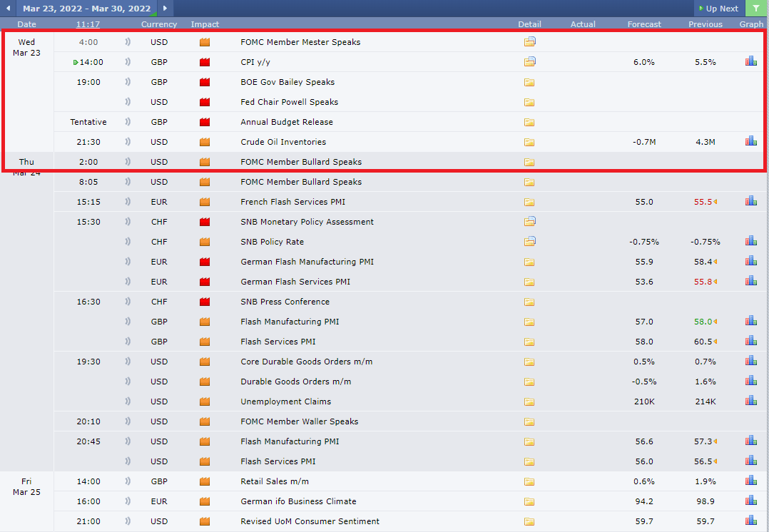This screenshot has height=532, width=769.
Task: Select the French Flash Services PMI event
Action: coord(292,202)
